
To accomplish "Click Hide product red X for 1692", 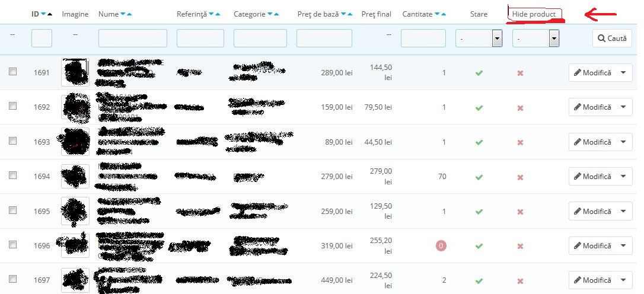I will [x=520, y=107].
